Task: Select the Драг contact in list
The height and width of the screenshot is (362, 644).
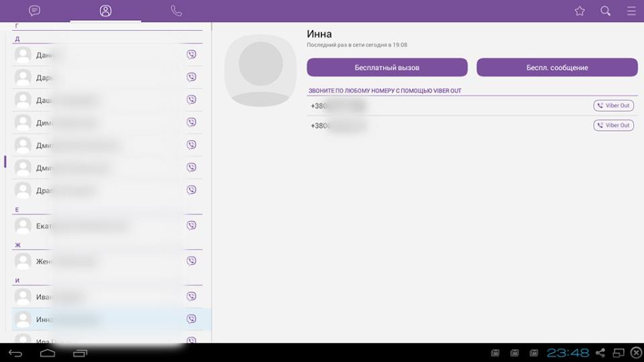Action: (x=101, y=190)
